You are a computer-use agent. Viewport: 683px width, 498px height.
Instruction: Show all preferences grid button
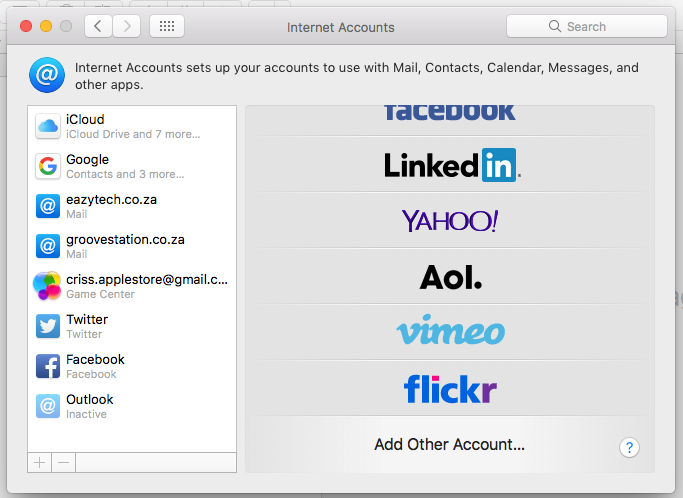(167, 27)
